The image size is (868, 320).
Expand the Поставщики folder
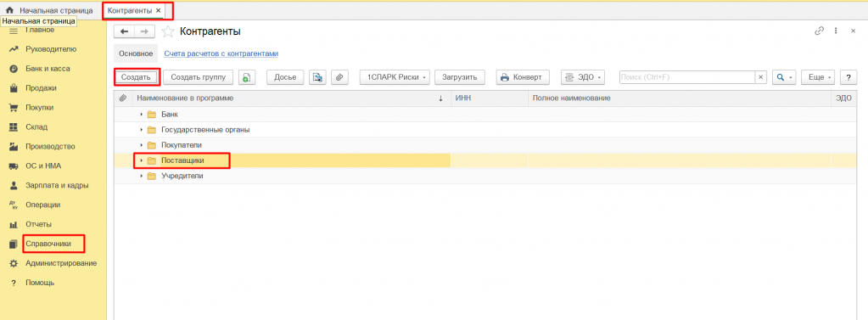click(x=142, y=160)
